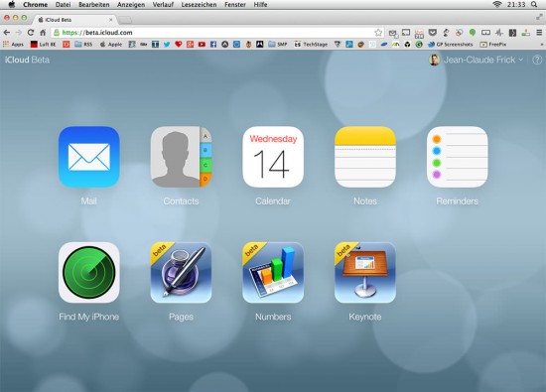Open the Apple menu logo

coord(12,4)
